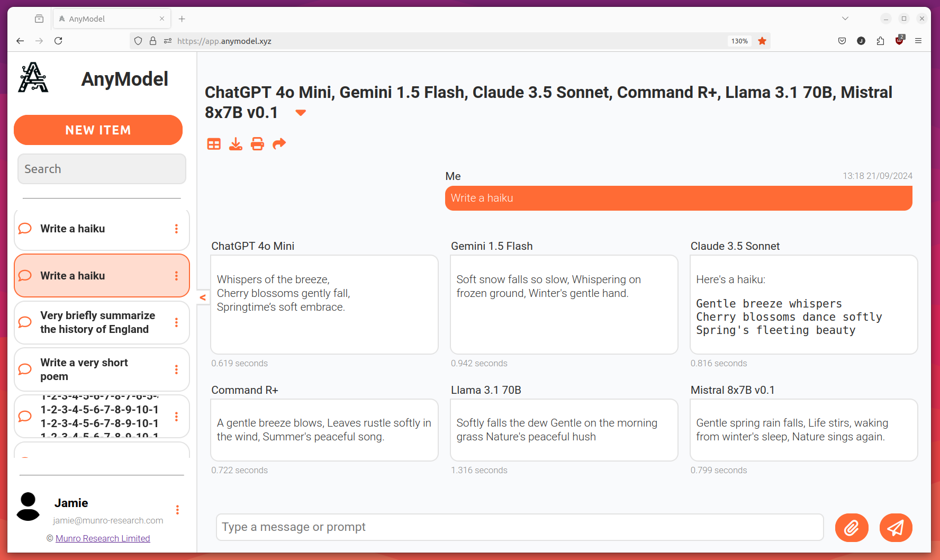The height and width of the screenshot is (560, 940).
Task: Open options menu for 1-2-3-4-5 chat
Action: pos(176,417)
